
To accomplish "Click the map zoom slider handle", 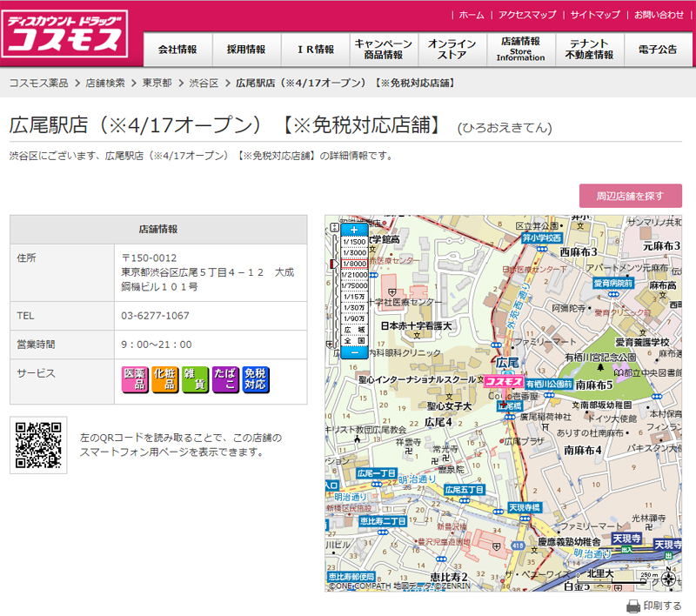I will [335, 264].
